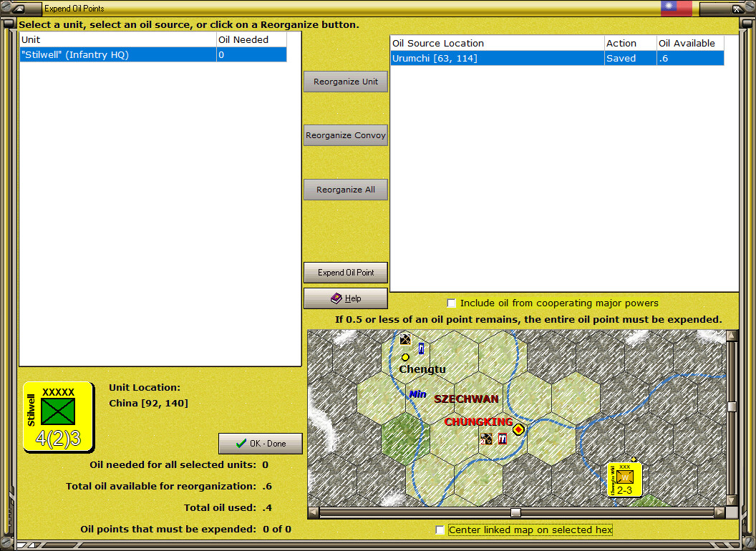Image resolution: width=756 pixels, height=551 pixels.
Task: Click map scroll up arrow
Action: click(x=732, y=335)
